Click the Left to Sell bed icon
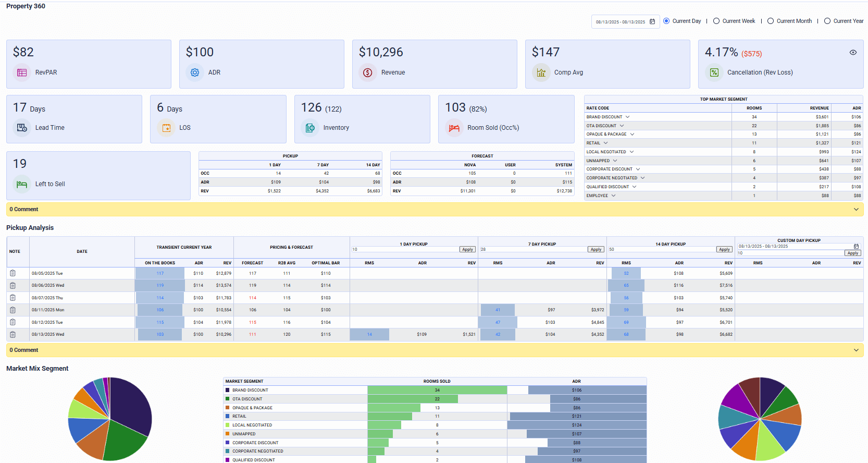 22,184
